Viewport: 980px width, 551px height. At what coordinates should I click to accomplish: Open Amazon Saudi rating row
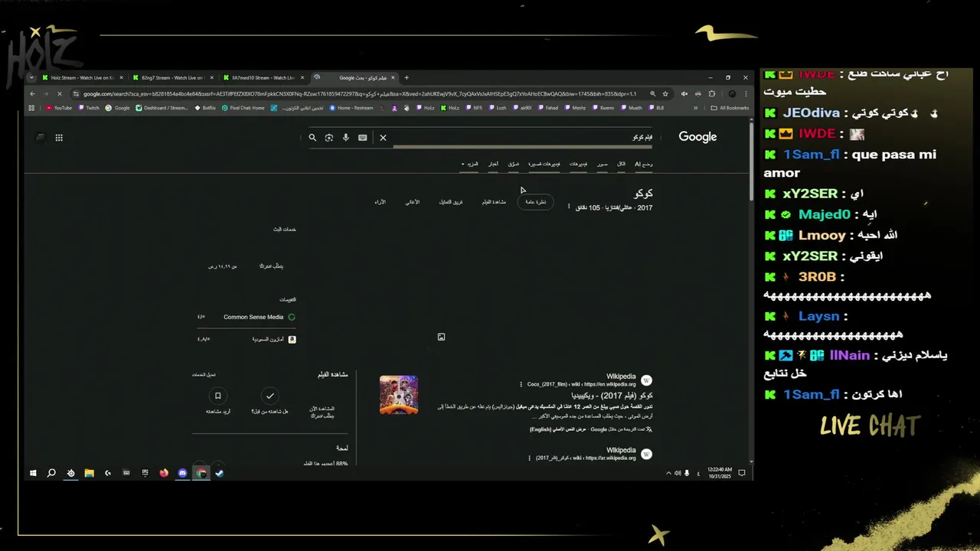[247, 339]
